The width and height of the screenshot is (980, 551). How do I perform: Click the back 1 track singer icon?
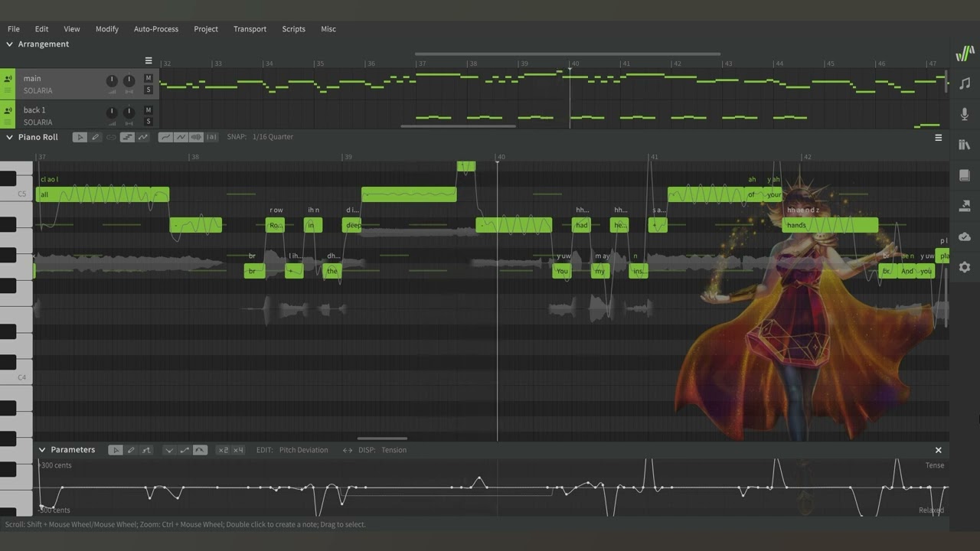pos(8,110)
